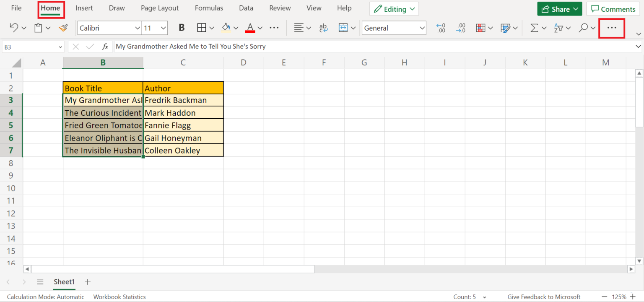Click the AutoSum sigma icon
This screenshot has height=302, width=644.
534,28
